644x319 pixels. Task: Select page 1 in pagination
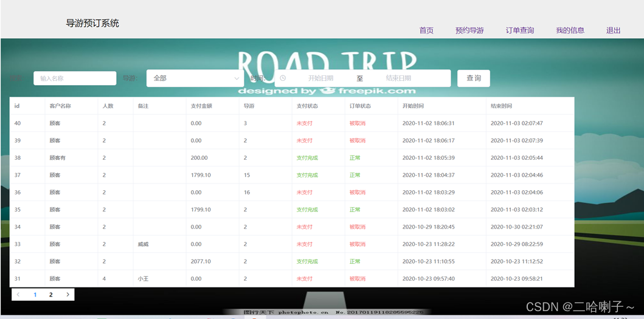coord(35,294)
